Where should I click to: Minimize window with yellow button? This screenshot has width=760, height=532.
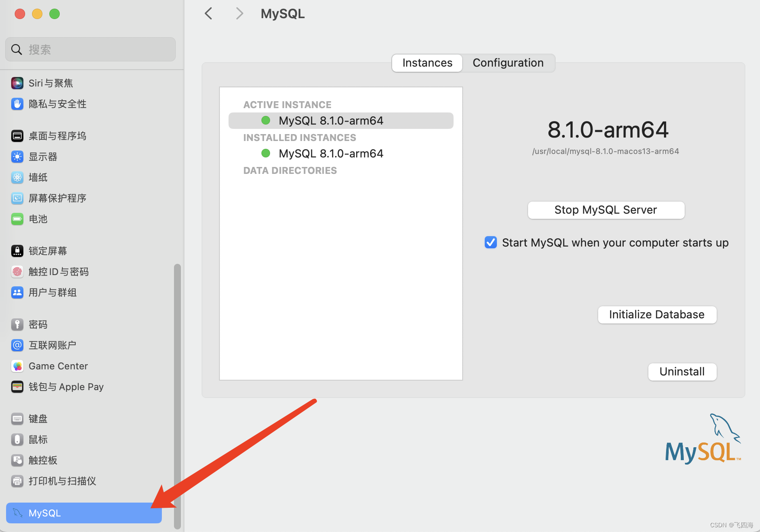click(37, 14)
